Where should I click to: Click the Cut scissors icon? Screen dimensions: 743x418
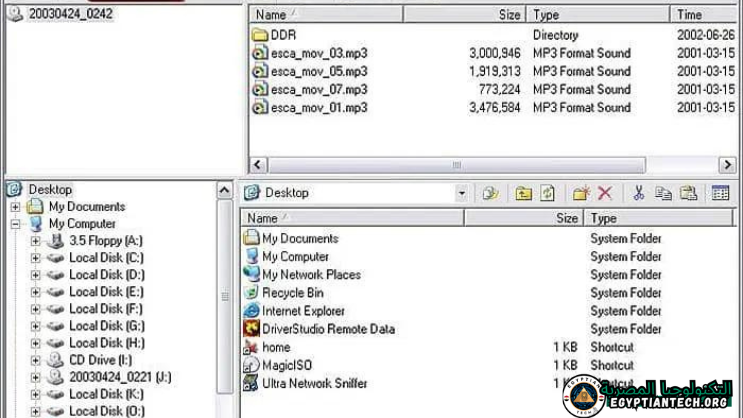(638, 193)
